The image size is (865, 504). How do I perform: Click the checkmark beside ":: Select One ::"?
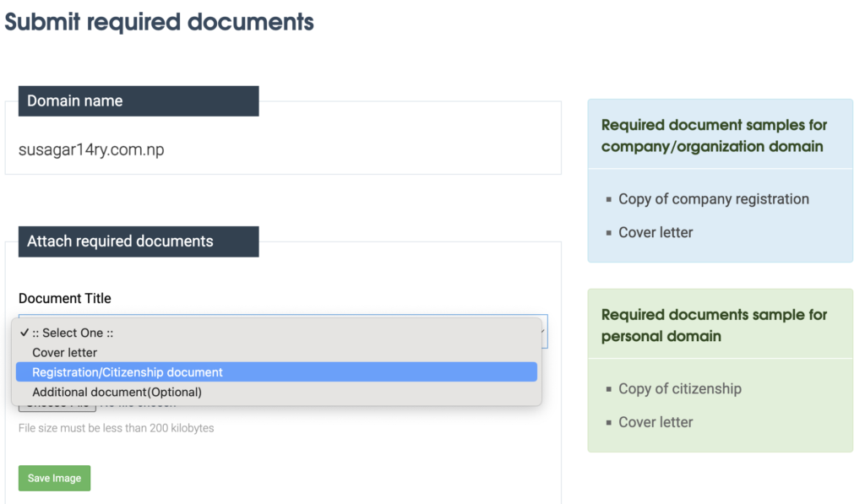[x=23, y=332]
